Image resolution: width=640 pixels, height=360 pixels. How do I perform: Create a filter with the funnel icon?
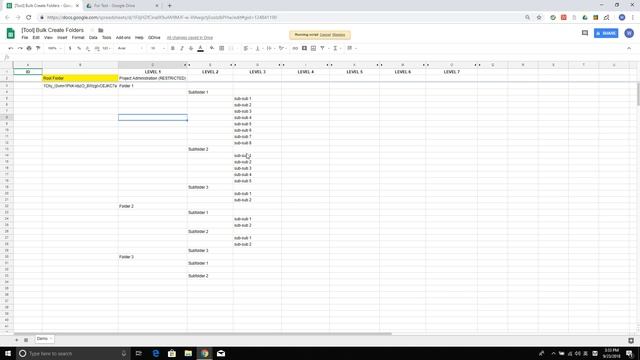(x=322, y=48)
